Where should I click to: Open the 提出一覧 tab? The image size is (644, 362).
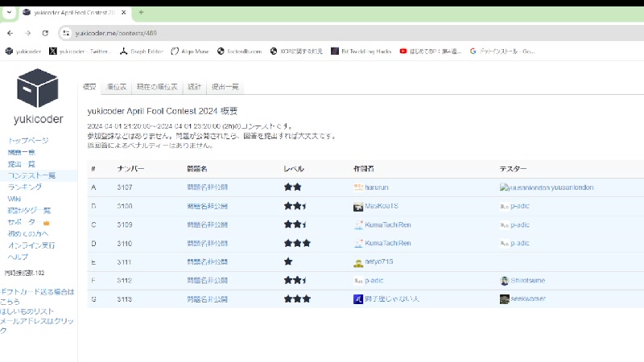coord(225,87)
